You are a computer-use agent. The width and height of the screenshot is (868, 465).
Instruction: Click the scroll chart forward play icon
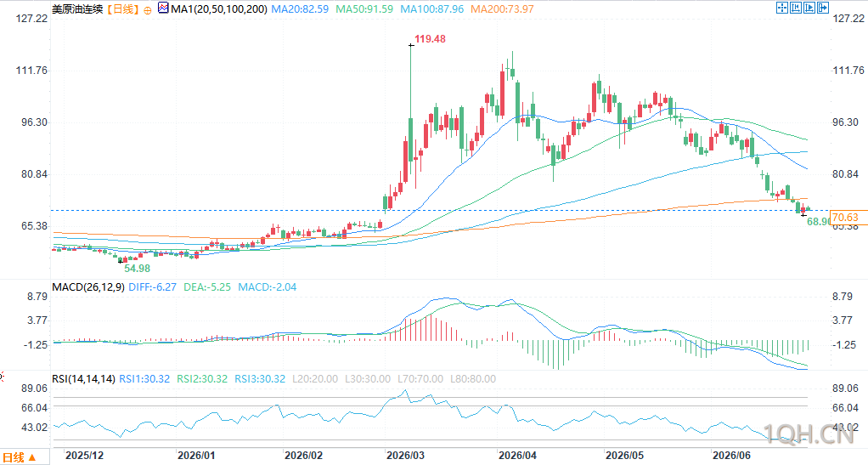tap(809, 8)
